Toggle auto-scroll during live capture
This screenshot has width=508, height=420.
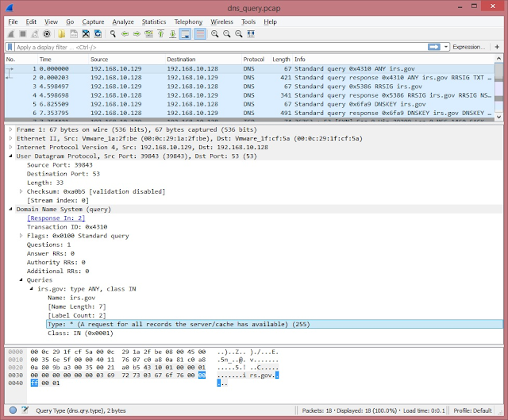[185, 33]
